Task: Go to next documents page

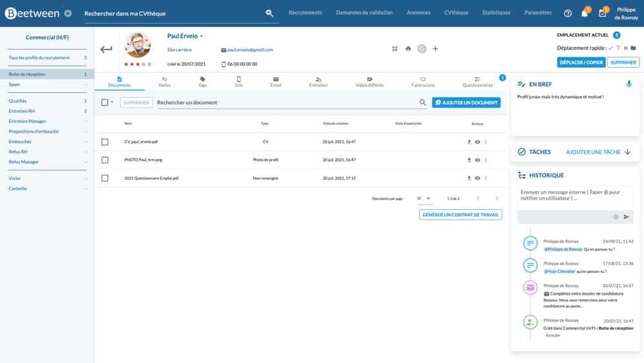Action: (x=497, y=198)
